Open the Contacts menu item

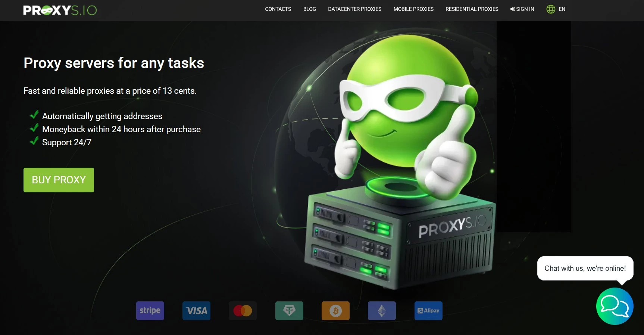pyautogui.click(x=278, y=9)
